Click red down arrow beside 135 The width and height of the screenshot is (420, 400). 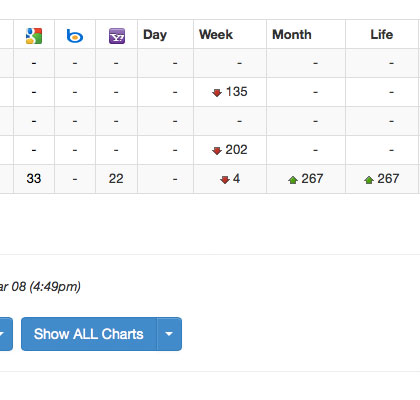217,93
